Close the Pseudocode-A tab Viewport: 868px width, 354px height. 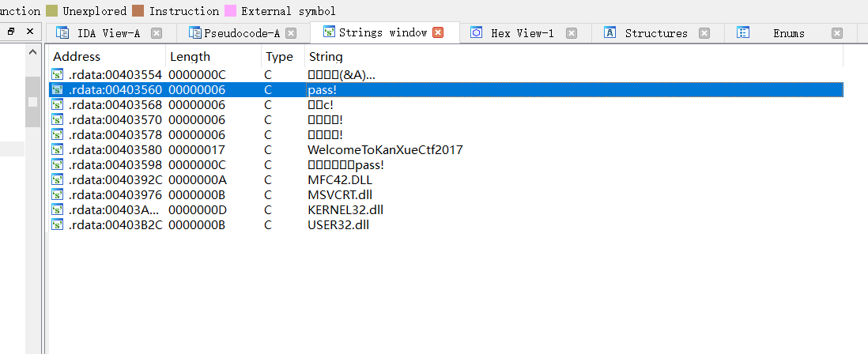point(291,33)
